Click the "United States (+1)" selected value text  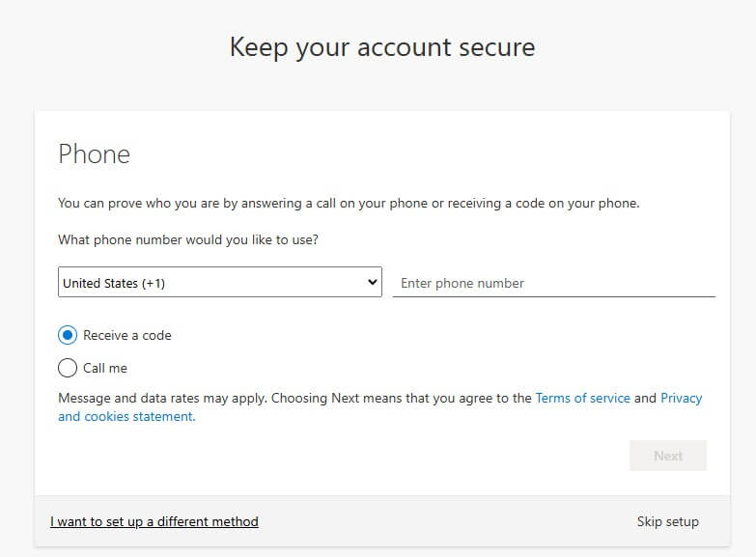114,283
